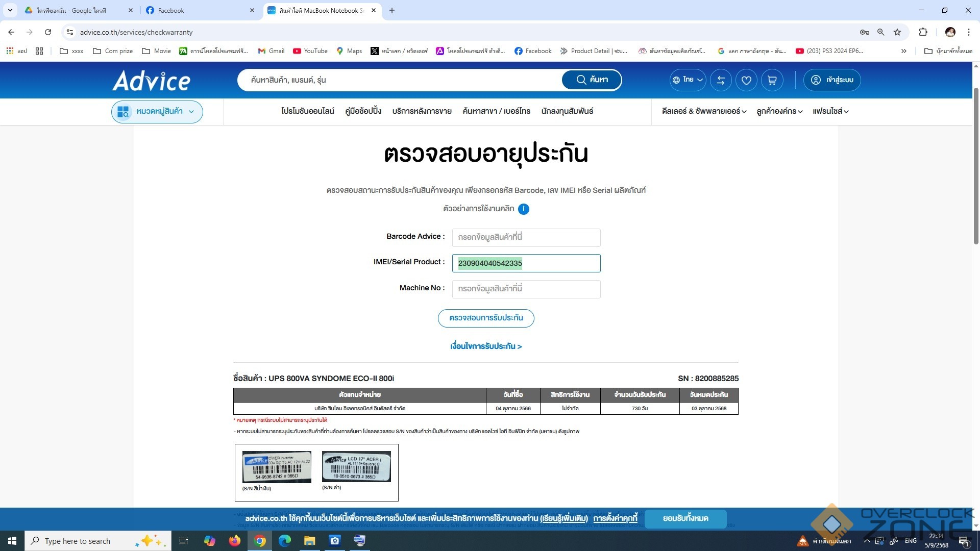The height and width of the screenshot is (551, 980).
Task: Click the Barcode Advice input field
Action: [x=526, y=237]
